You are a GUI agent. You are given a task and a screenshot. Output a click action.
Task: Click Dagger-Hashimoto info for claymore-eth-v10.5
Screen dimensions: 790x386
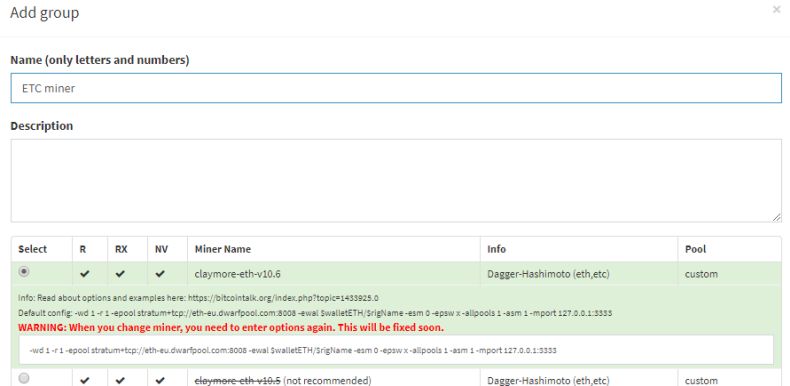click(548, 380)
